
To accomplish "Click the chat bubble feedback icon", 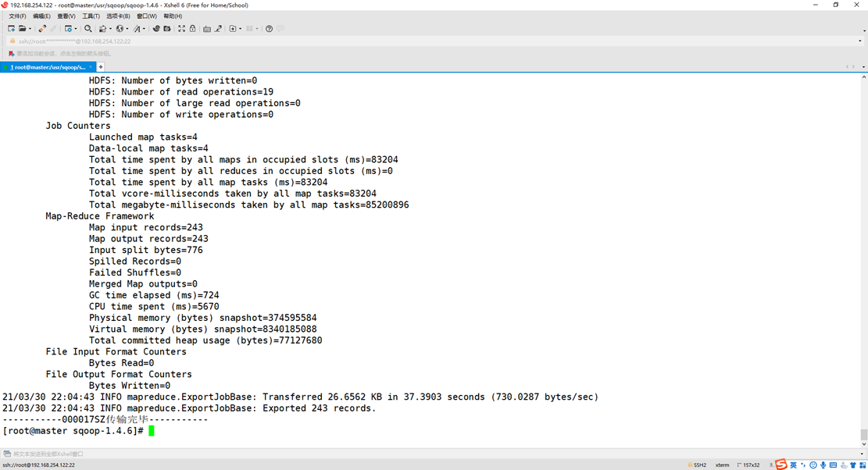I will pyautogui.click(x=280, y=29).
